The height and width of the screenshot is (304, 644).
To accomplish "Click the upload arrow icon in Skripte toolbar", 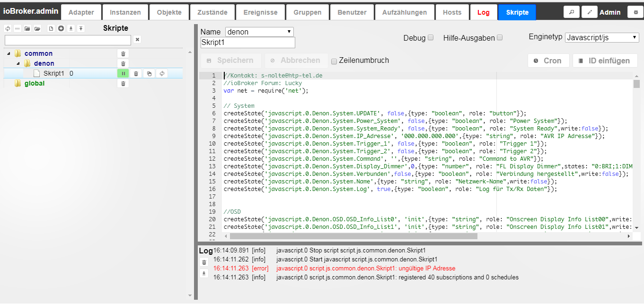I will coord(81,28).
